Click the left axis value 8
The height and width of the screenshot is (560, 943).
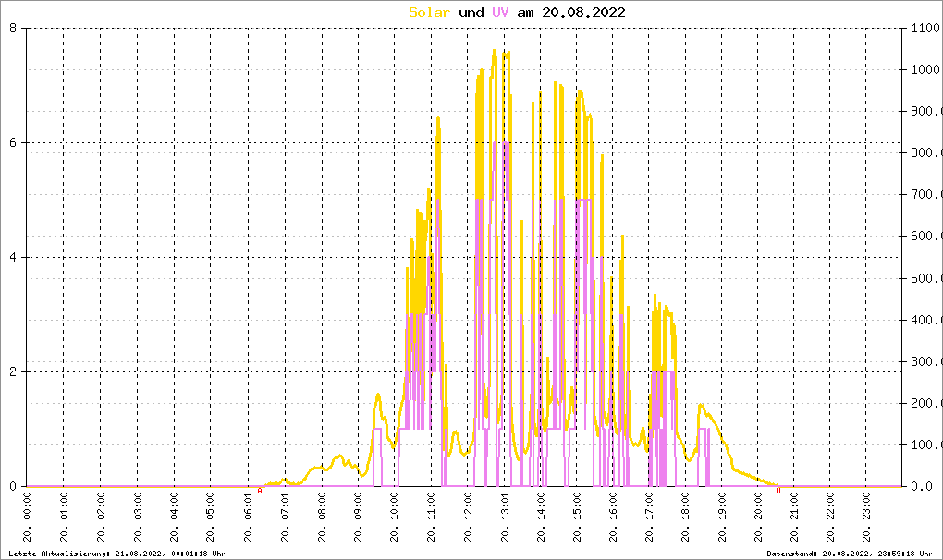[x=13, y=28]
